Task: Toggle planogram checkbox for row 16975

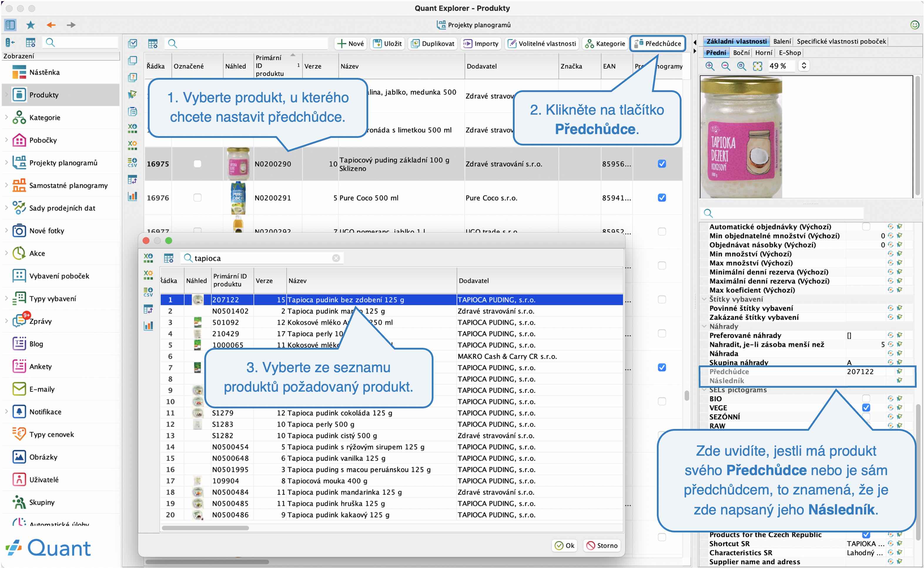Action: coord(662,164)
